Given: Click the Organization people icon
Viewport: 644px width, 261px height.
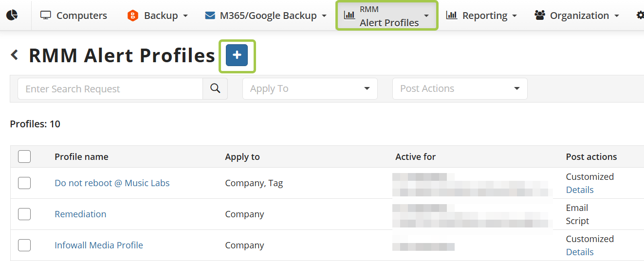Looking at the screenshot, I should 539,16.
